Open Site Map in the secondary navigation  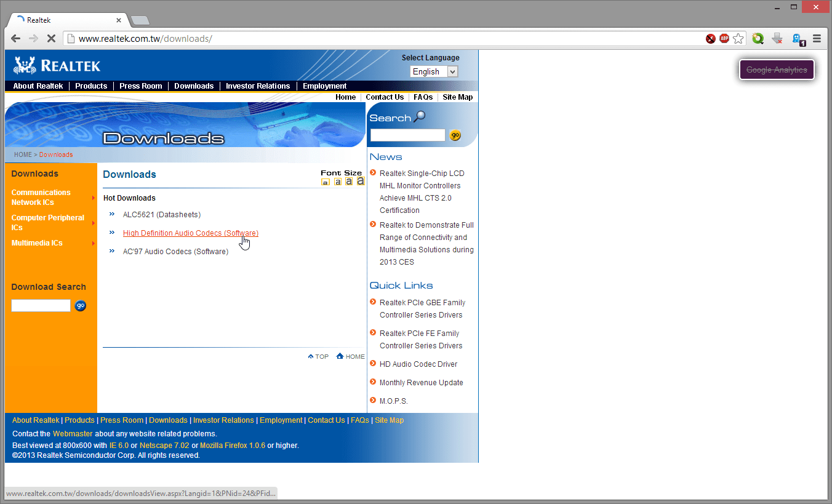[458, 97]
